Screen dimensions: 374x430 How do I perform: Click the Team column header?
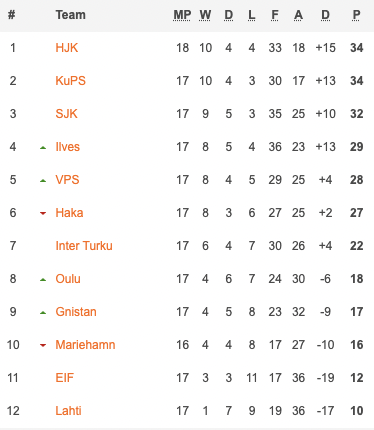(x=71, y=15)
